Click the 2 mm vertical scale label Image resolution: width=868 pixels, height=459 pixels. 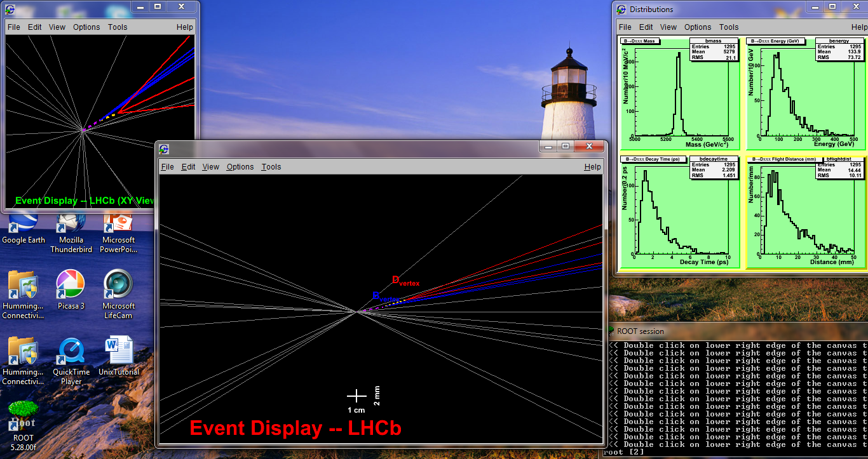(377, 396)
